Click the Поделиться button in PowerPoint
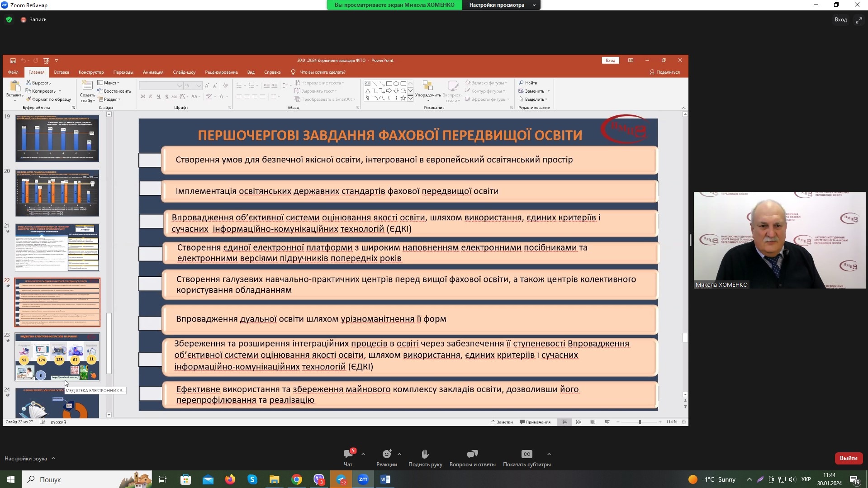Viewport: 868px width, 488px height. 664,72
